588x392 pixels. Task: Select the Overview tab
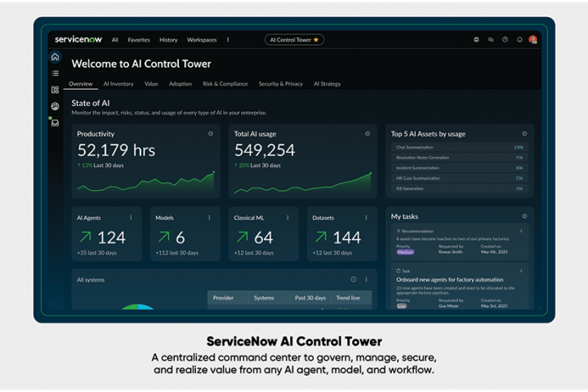81,83
